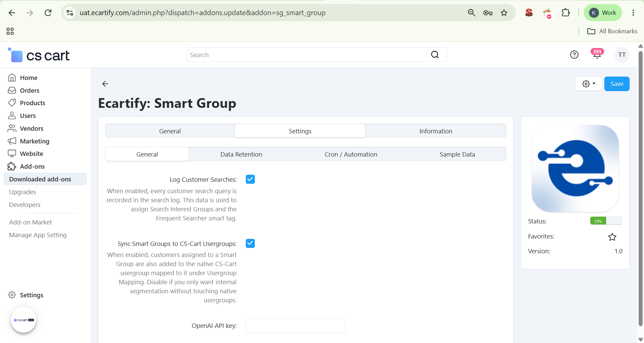Click the OpenAI API key field
The height and width of the screenshot is (343, 644).
point(295,326)
